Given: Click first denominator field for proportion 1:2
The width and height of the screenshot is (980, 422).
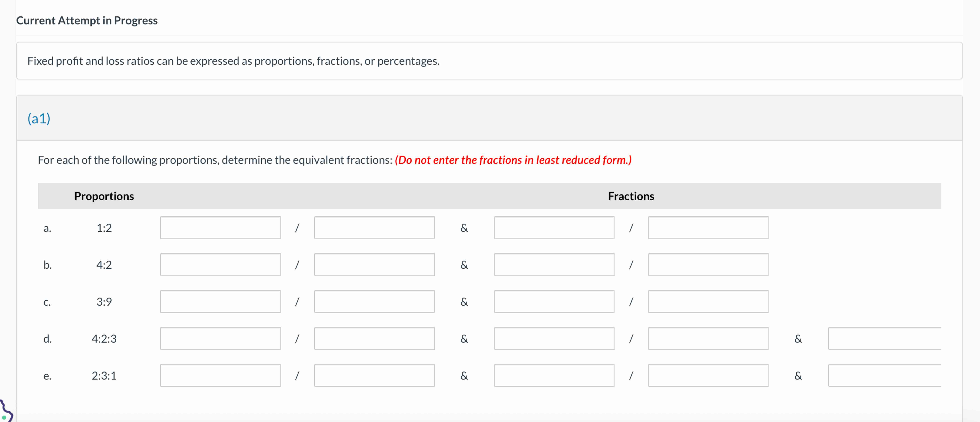Looking at the screenshot, I should click(x=374, y=227).
